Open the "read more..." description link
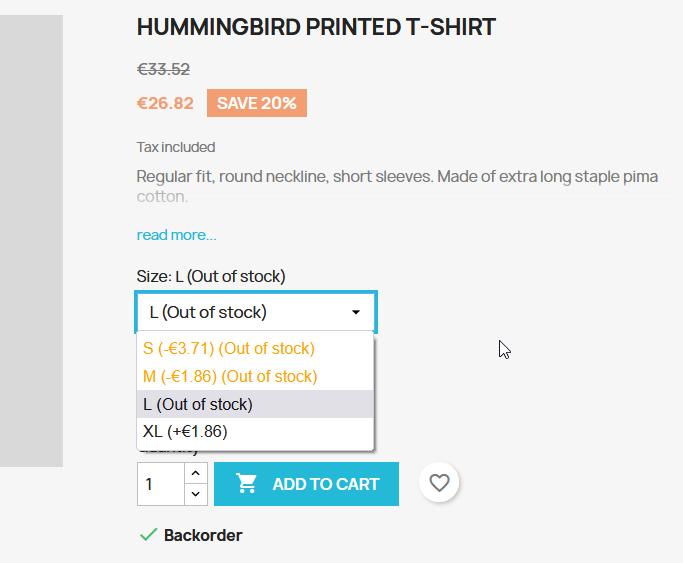 coord(176,235)
